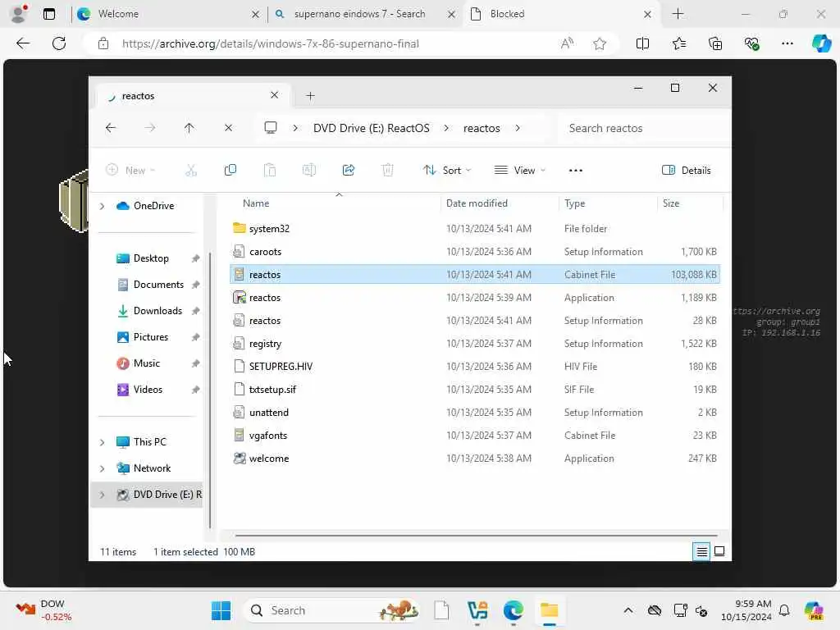Click taskbar Search box

click(332, 610)
